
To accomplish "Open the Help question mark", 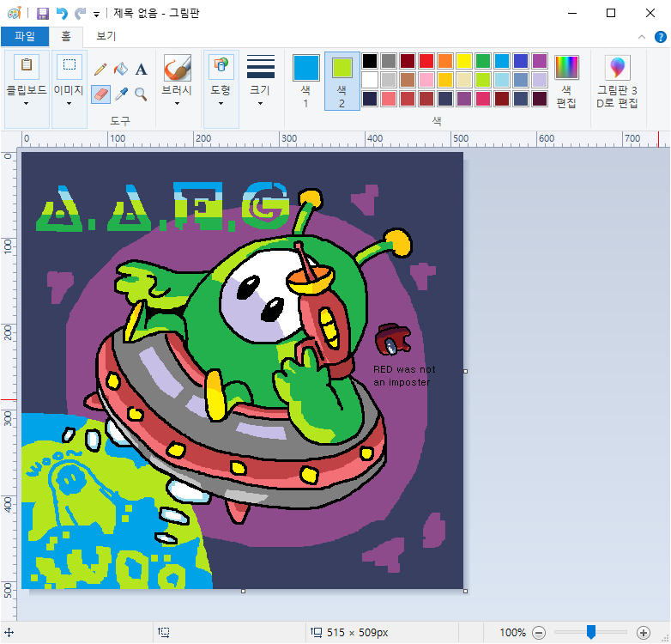I will click(661, 37).
